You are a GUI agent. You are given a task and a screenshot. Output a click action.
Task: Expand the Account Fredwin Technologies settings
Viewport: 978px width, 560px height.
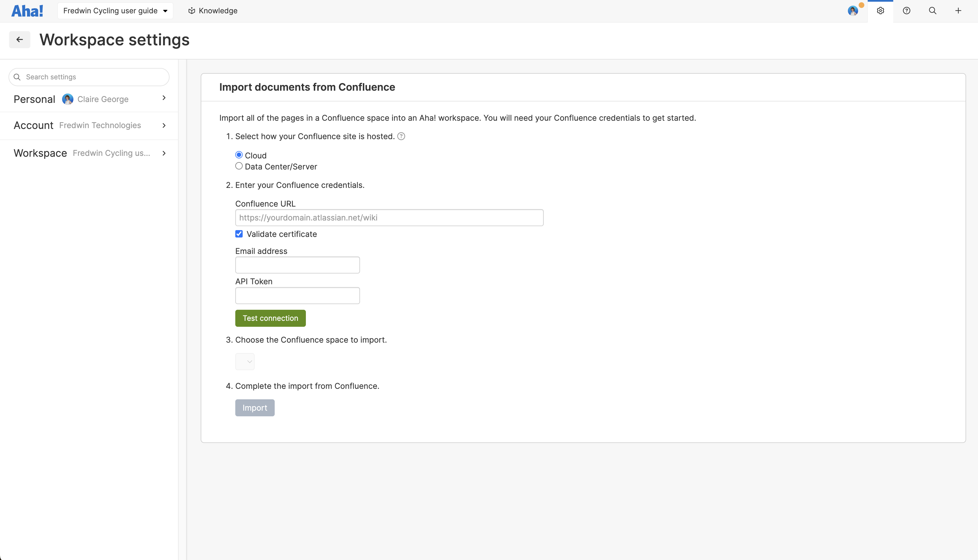pos(89,125)
